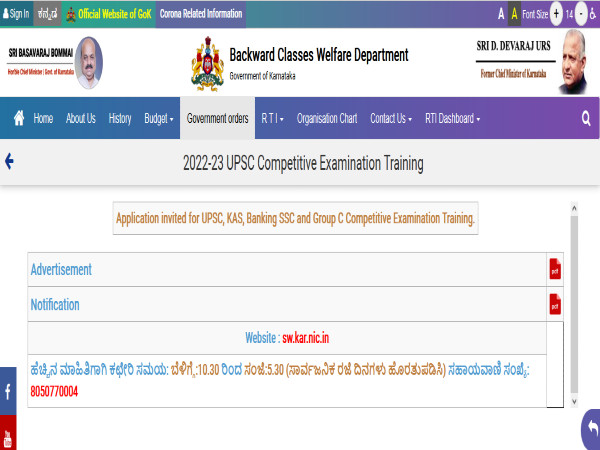Click the floating return arrow button

pos(590,429)
